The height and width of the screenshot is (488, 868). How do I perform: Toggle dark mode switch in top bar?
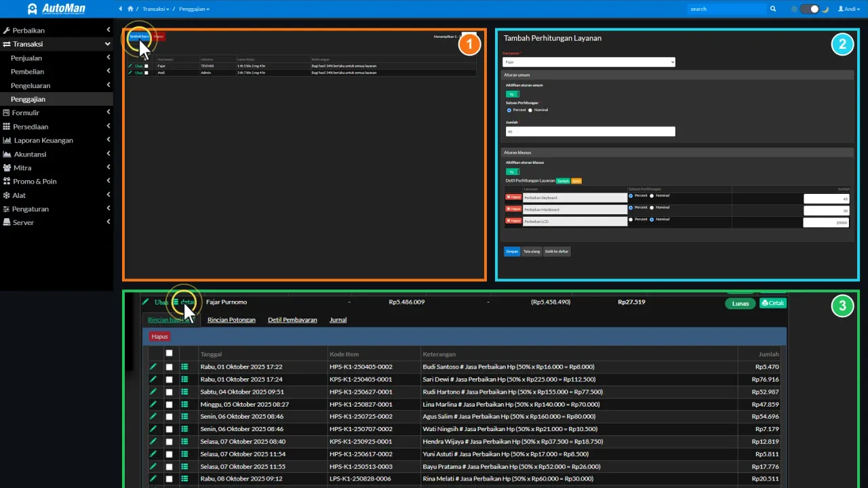[809, 9]
